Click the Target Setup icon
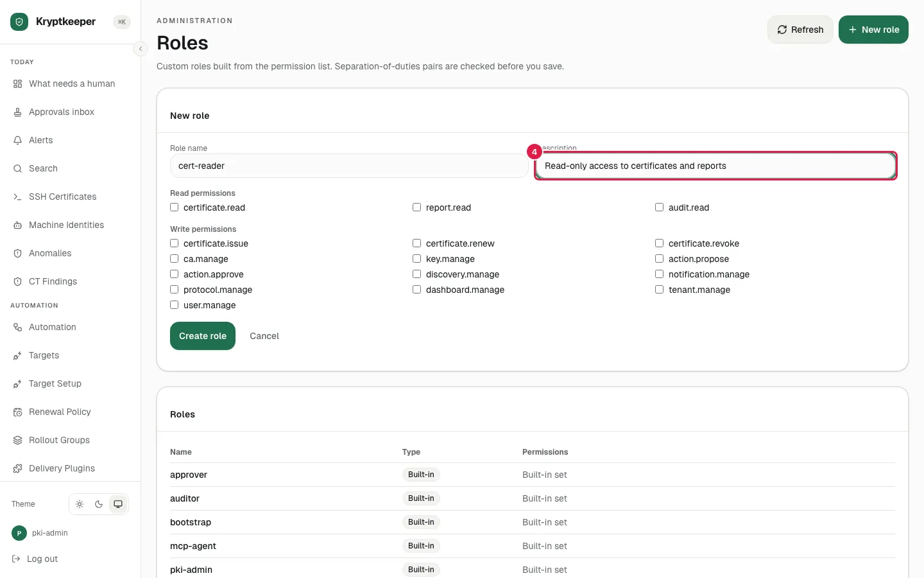The height and width of the screenshot is (578, 924). click(17, 383)
